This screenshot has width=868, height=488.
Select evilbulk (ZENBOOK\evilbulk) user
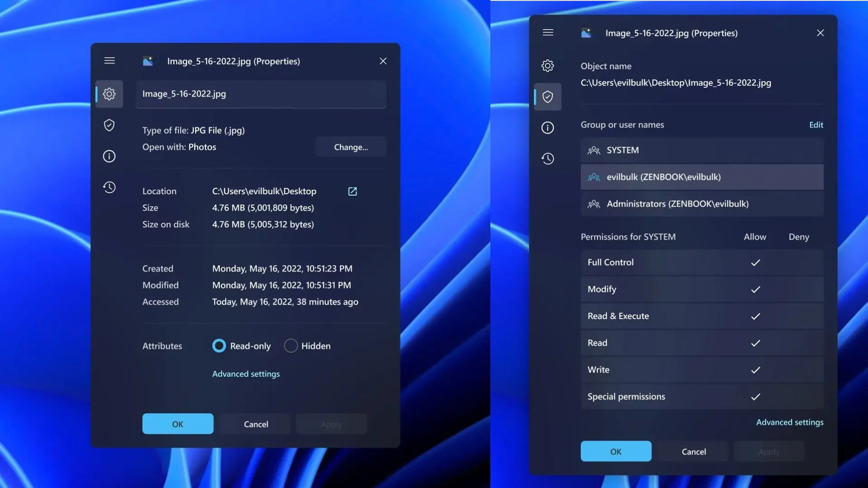tap(702, 177)
